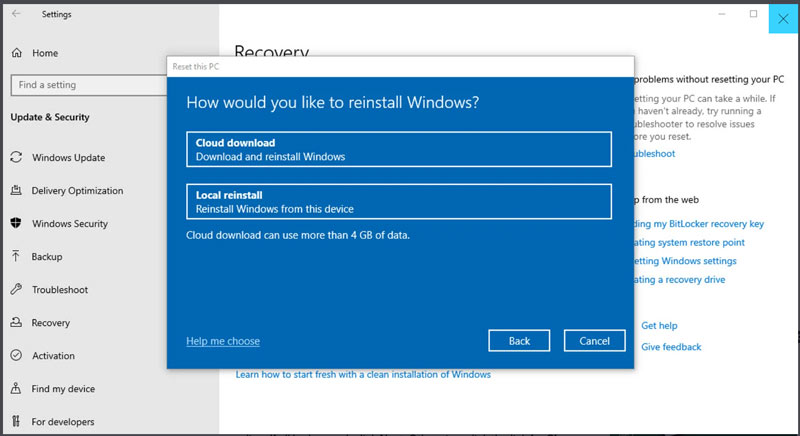Click the Find my device icon

coord(16,388)
